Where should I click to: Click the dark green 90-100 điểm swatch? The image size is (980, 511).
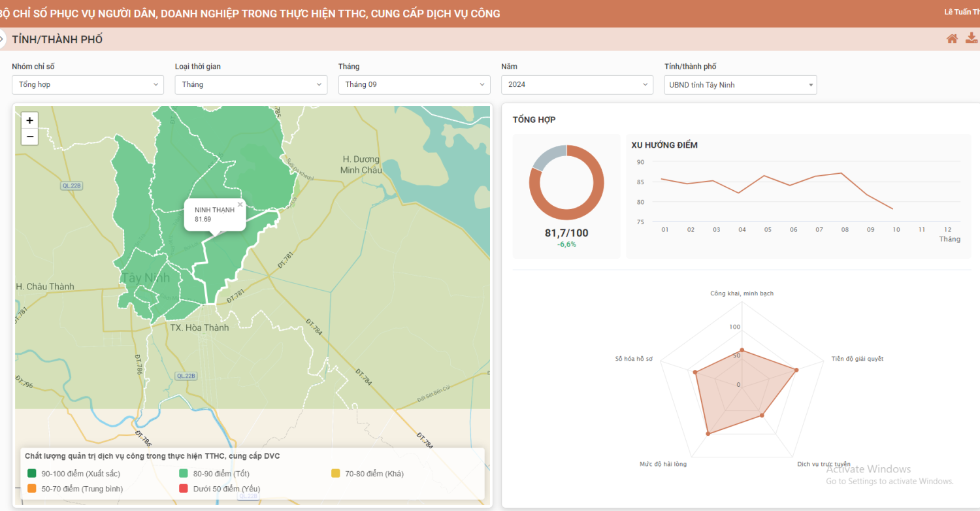[x=32, y=473]
